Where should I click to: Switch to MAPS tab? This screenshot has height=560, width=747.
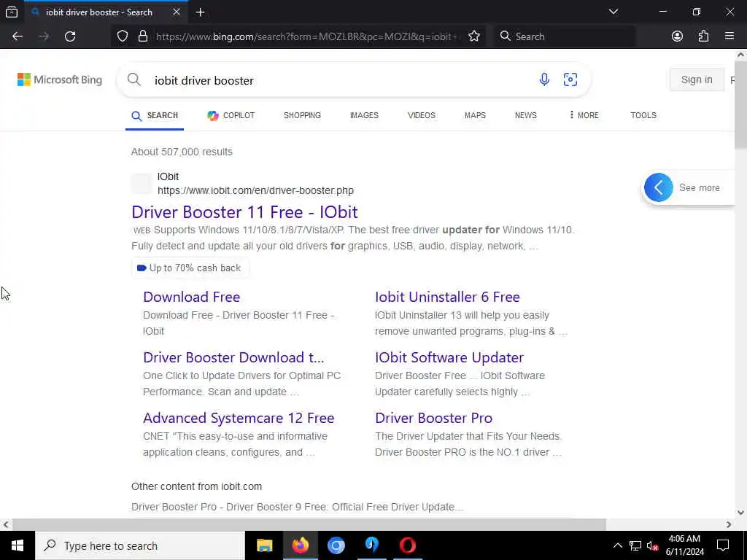click(x=475, y=116)
